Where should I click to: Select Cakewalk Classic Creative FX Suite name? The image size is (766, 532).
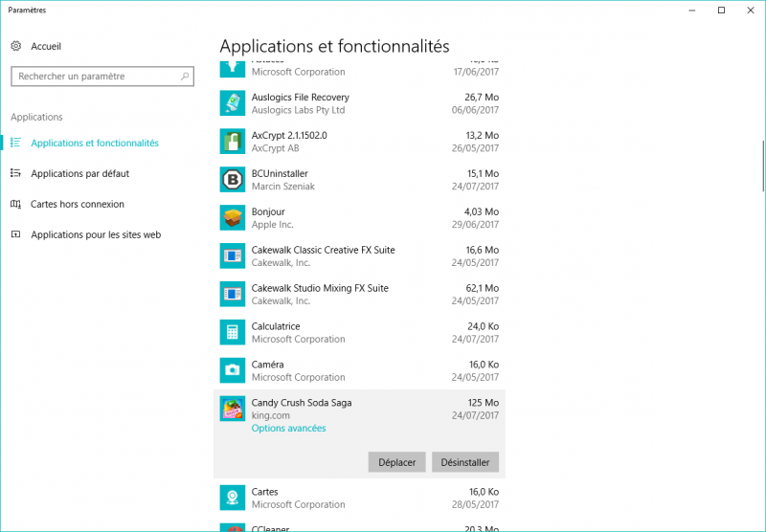[323, 250]
